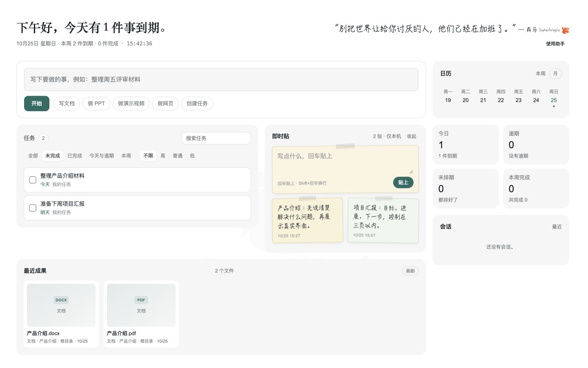Select calendar day 25

coord(554,100)
